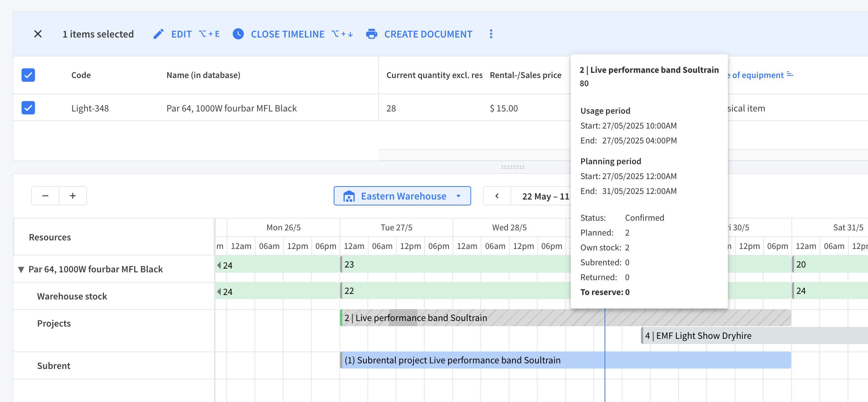868x402 pixels.
Task: Click the left arrow on Warehouse stock row
Action: (219, 292)
